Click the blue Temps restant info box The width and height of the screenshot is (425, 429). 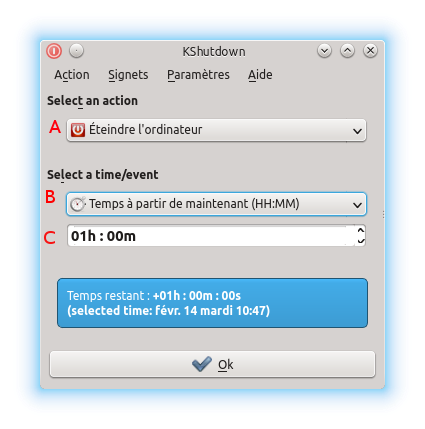212,303
